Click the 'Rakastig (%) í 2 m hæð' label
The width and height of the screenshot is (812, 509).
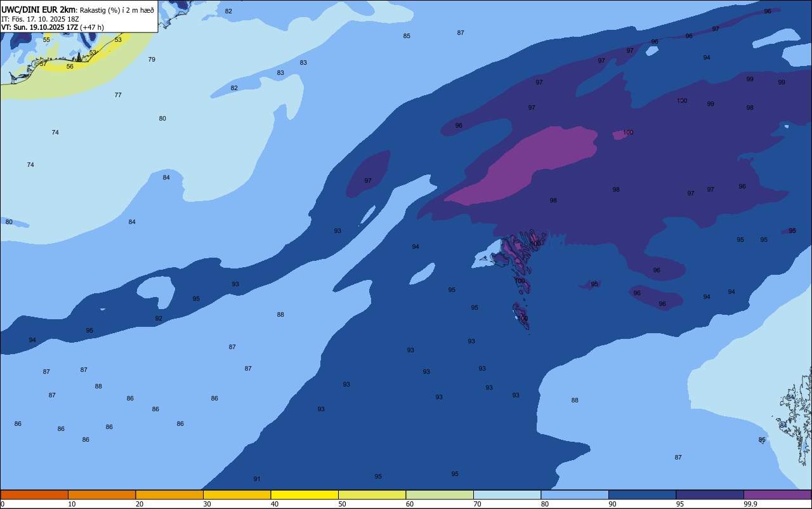(117, 10)
